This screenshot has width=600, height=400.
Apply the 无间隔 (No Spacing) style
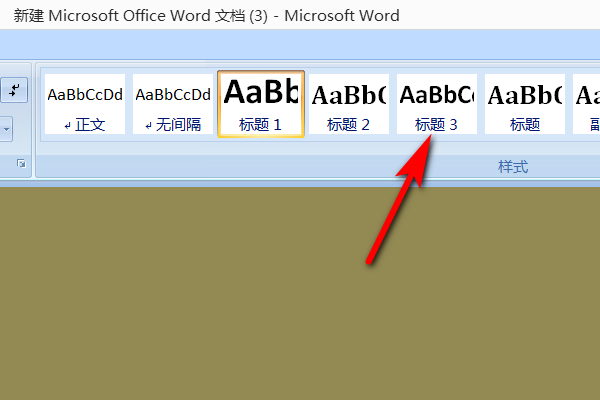pos(173,104)
